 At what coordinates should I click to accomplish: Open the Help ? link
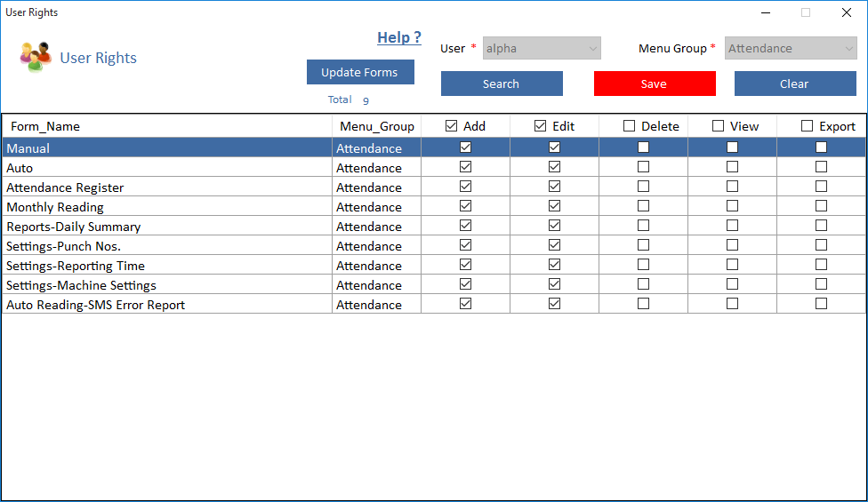click(x=398, y=37)
